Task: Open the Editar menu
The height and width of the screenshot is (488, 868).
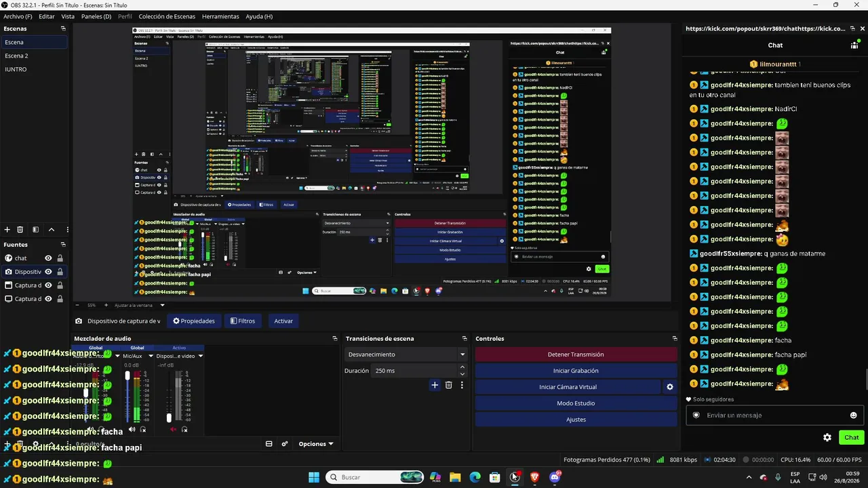Action: (x=47, y=16)
